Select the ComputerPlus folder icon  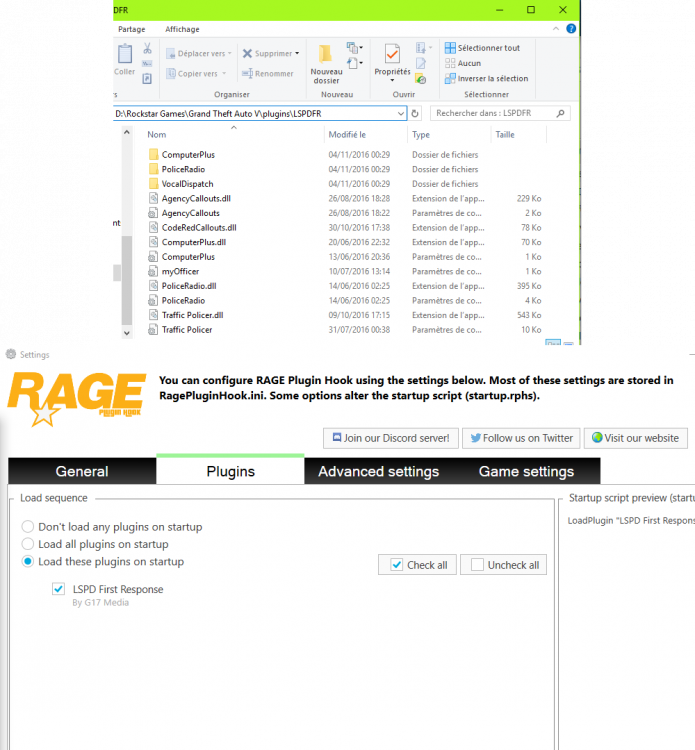tap(154, 154)
